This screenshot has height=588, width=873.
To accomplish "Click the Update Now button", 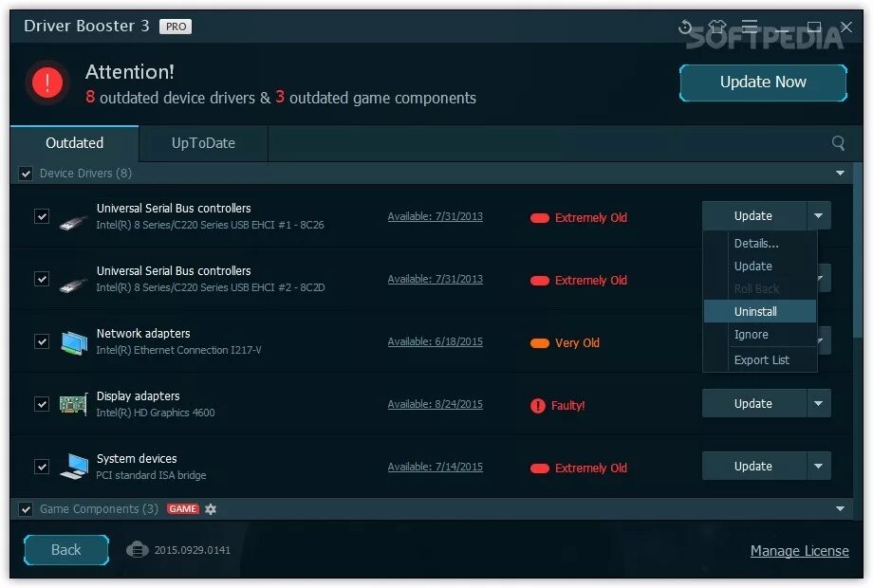I will (x=763, y=83).
